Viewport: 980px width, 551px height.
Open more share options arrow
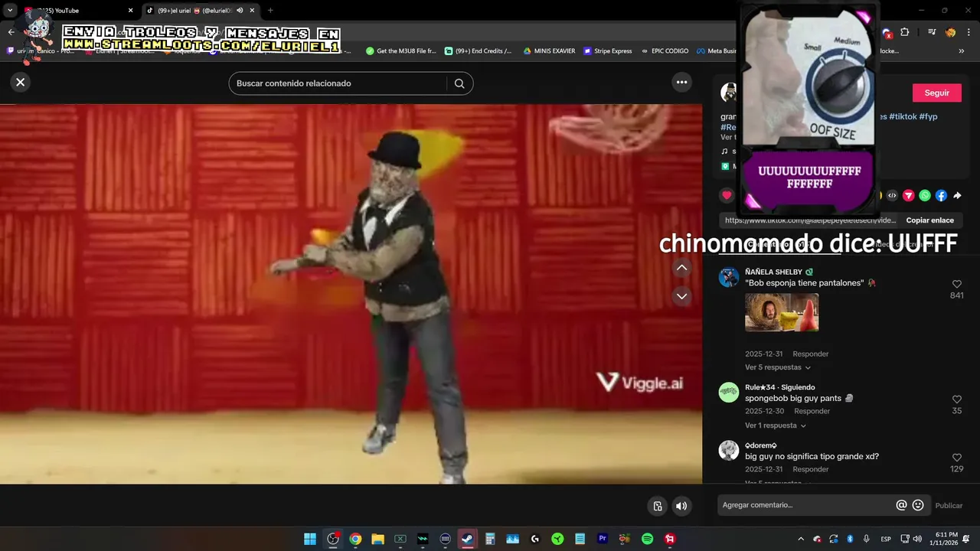pyautogui.click(x=957, y=196)
